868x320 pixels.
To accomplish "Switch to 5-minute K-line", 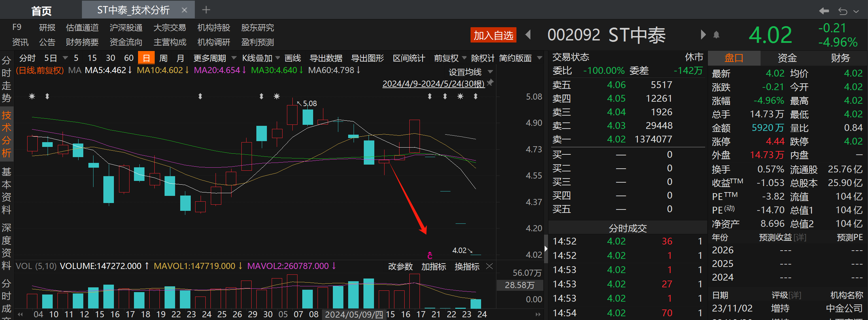I will pyautogui.click(x=76, y=58).
